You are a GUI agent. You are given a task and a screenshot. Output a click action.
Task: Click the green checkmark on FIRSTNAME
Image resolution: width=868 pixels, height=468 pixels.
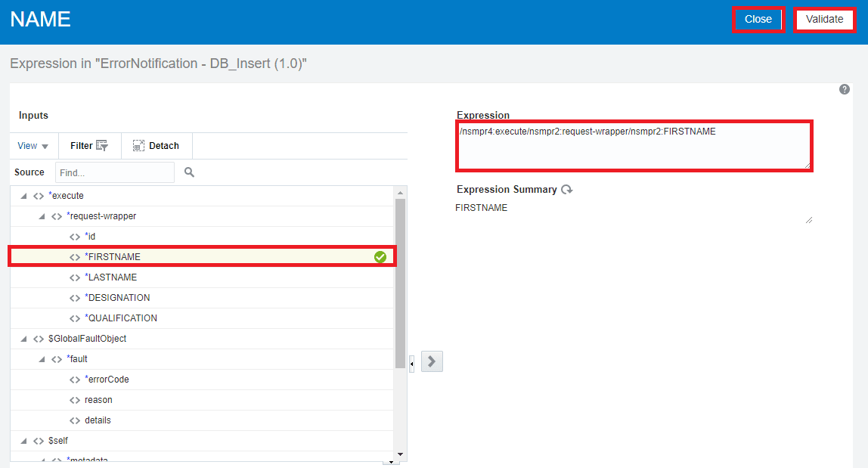point(379,256)
